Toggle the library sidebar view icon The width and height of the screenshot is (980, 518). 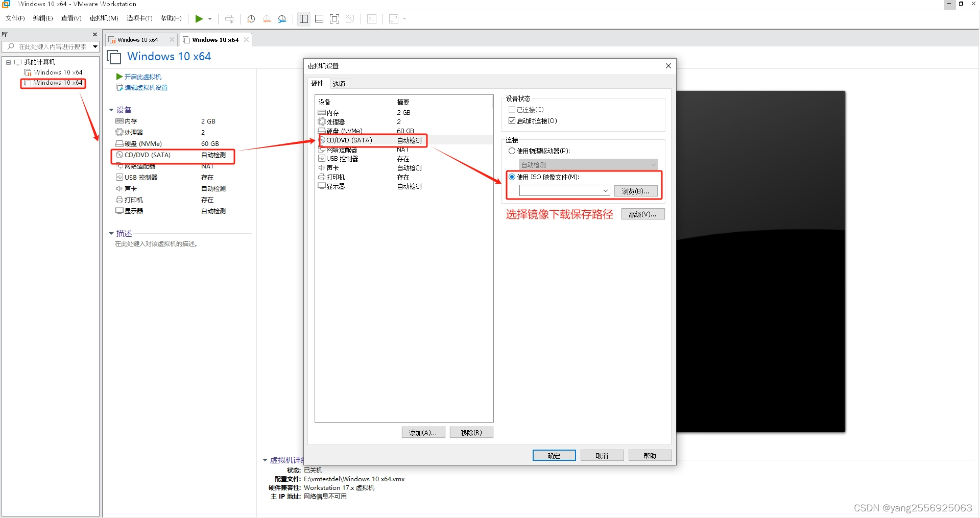point(304,19)
